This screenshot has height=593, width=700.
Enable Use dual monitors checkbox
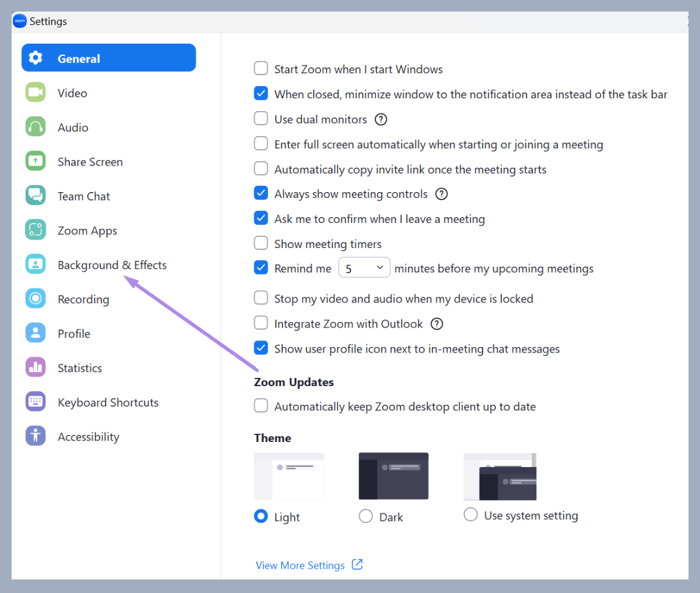pos(261,118)
